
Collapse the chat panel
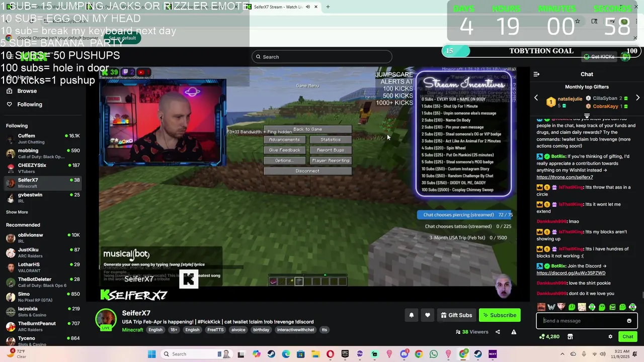pyautogui.click(x=536, y=74)
